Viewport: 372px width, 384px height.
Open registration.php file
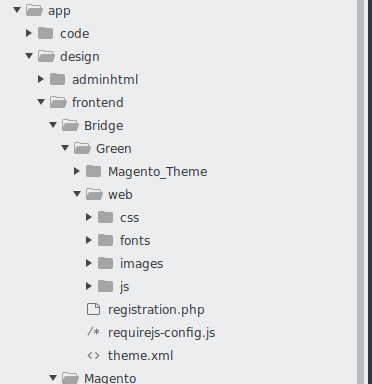point(156,310)
